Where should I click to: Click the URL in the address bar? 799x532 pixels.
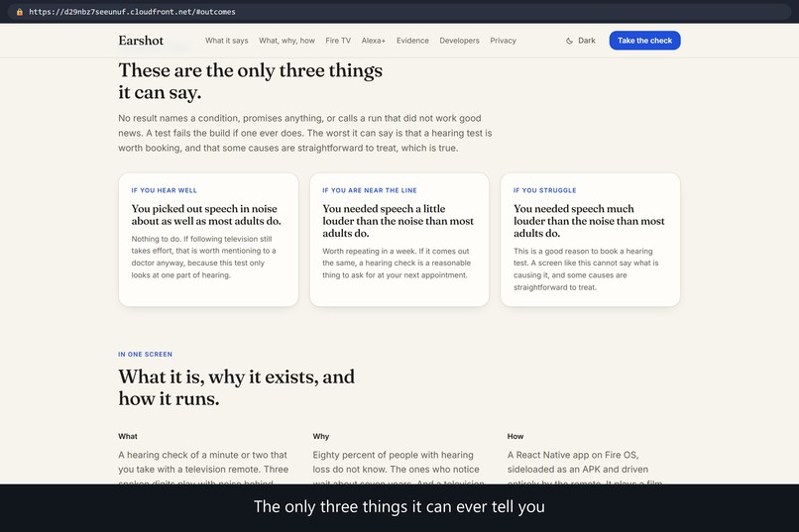(132, 12)
